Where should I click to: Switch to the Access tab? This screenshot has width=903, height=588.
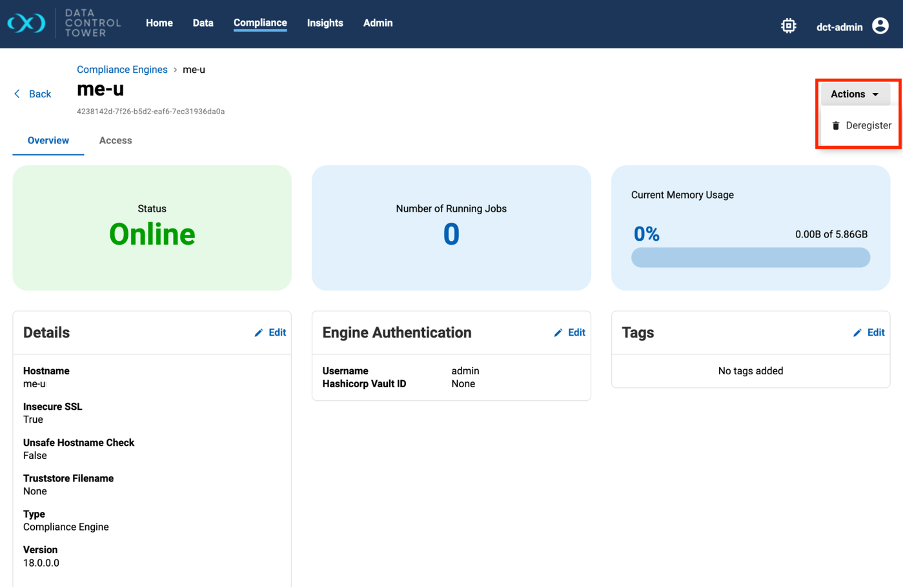[x=116, y=141]
